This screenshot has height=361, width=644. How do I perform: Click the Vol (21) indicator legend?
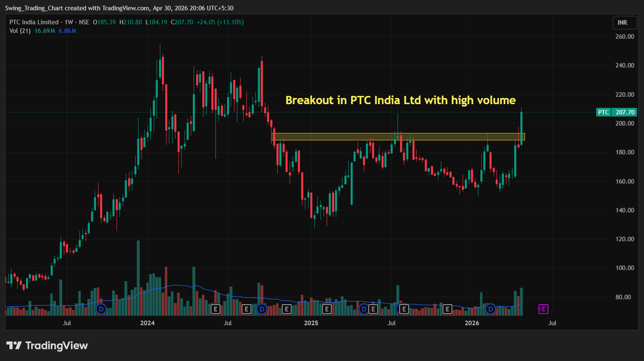click(x=20, y=31)
